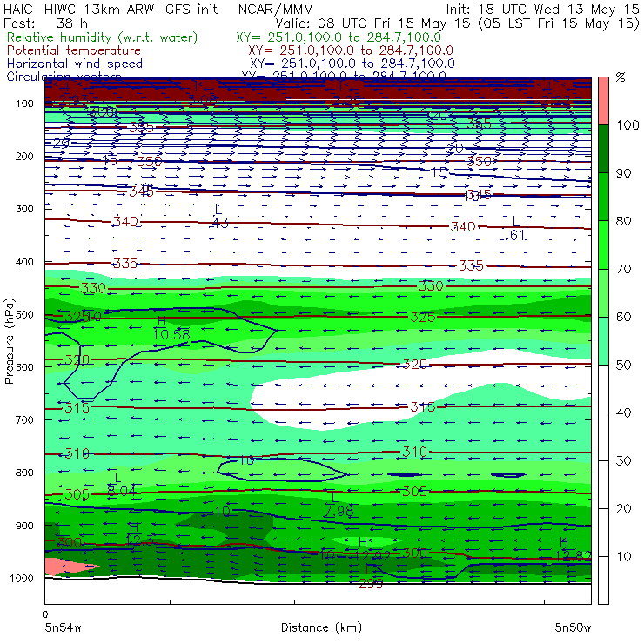The height and width of the screenshot is (644, 644).
Task: Click the '0' distance axis origin label
Action: (x=44, y=614)
